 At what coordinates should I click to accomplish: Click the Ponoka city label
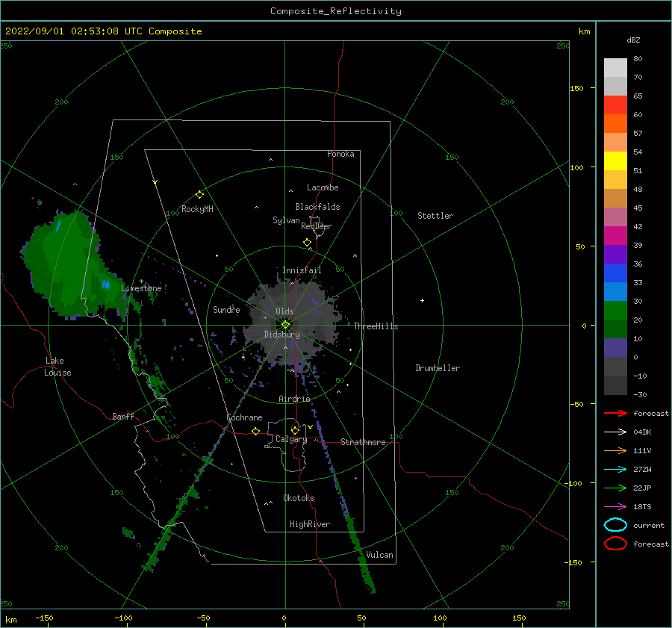340,154
